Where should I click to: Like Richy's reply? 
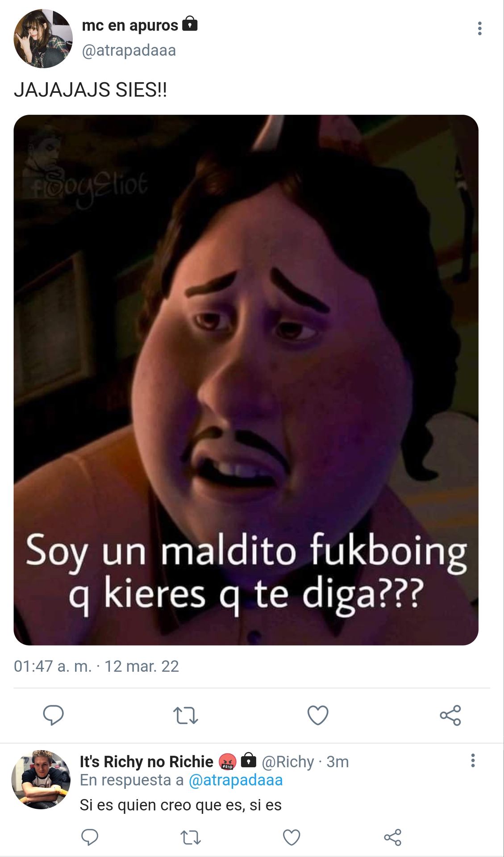(x=292, y=837)
